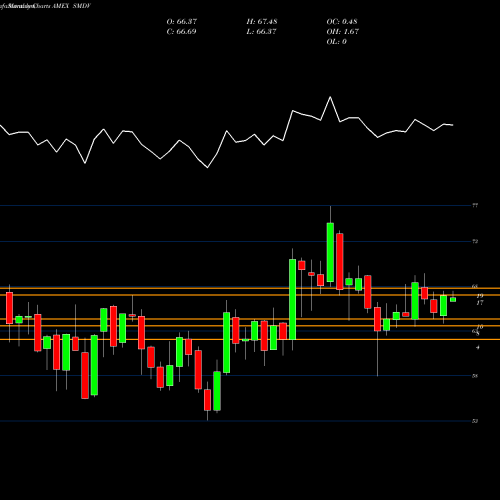The image size is (500, 500).
Task: Select the 58 price axis label
Action: [x=475, y=376]
